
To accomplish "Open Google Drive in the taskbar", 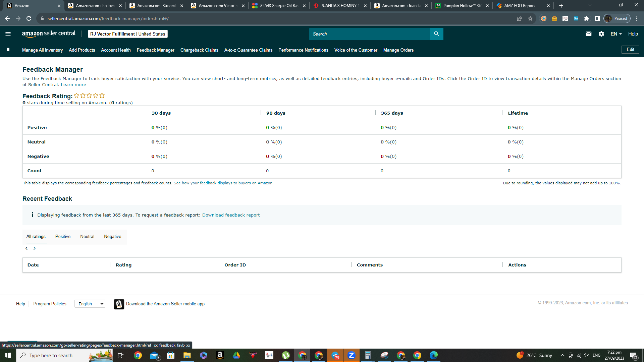I will [x=236, y=355].
